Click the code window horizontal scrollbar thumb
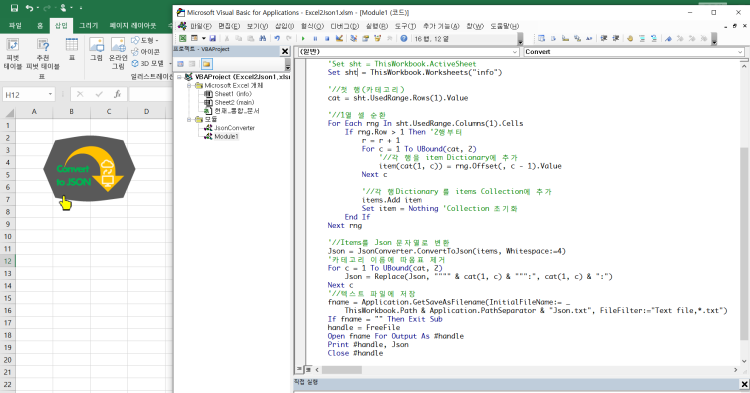The image size is (750, 393). 342,370
